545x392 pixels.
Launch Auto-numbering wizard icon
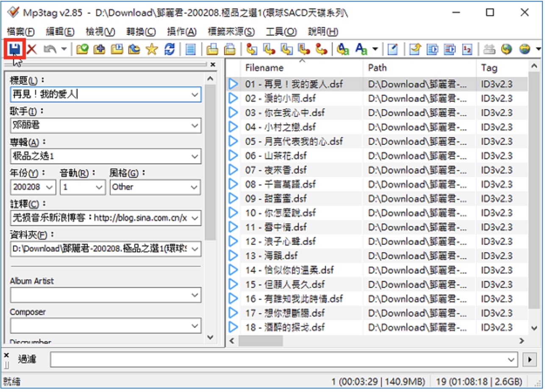467,49
